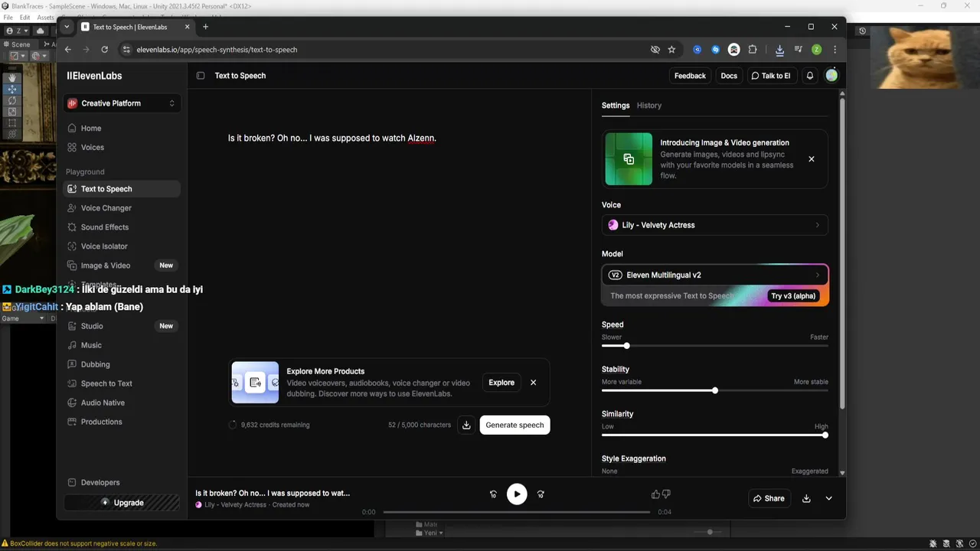The image size is (980, 551).
Task: Close the Text to Speech browser tab
Action: (x=187, y=27)
